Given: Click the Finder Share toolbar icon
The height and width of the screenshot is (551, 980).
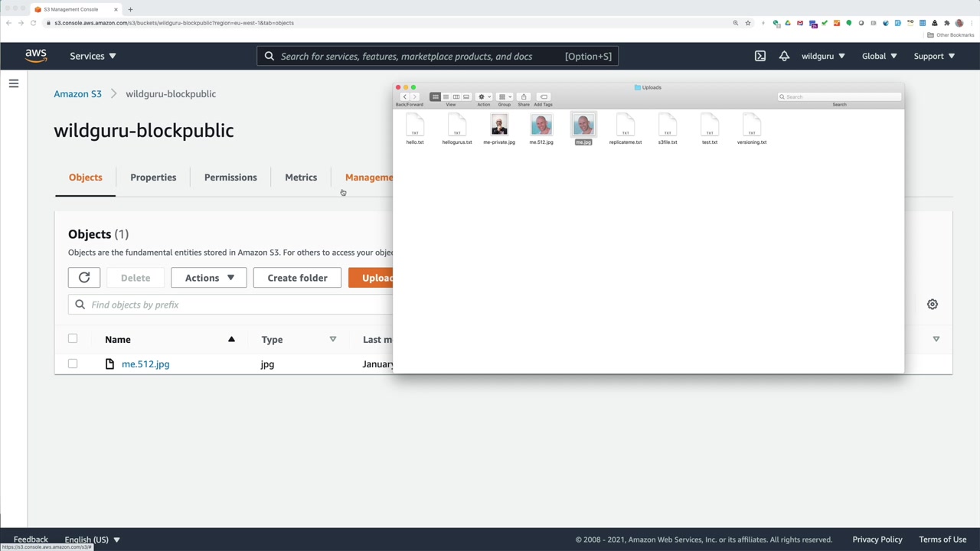Looking at the screenshot, I should tap(524, 97).
